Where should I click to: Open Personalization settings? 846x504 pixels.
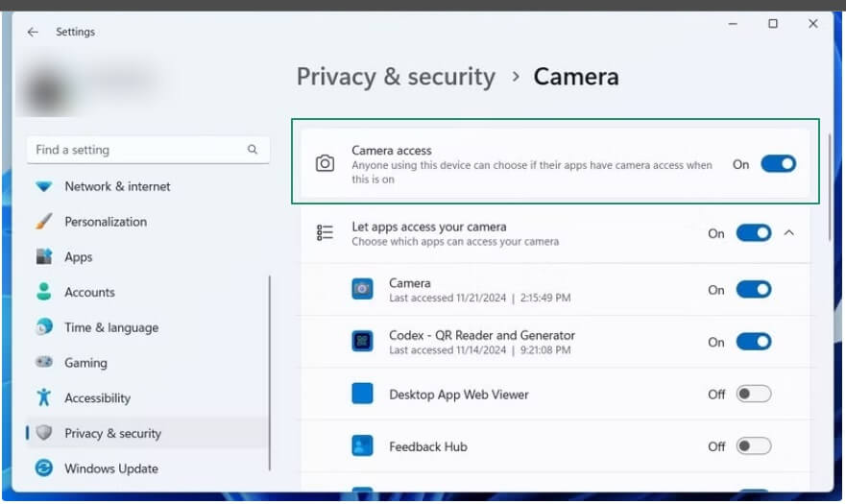point(147,221)
